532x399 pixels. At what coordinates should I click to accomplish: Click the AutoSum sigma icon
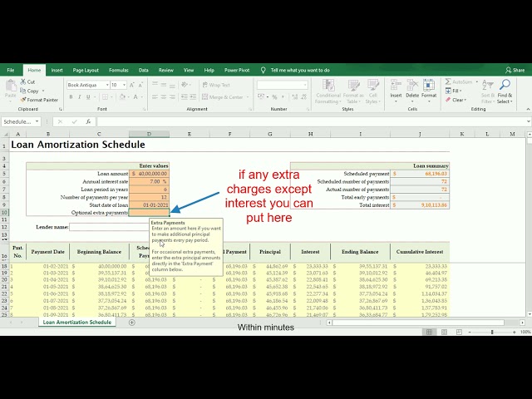(x=448, y=81)
